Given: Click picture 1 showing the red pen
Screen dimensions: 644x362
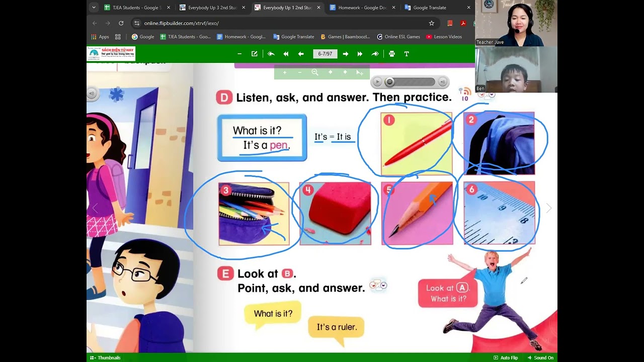Looking at the screenshot, I should (417, 143).
